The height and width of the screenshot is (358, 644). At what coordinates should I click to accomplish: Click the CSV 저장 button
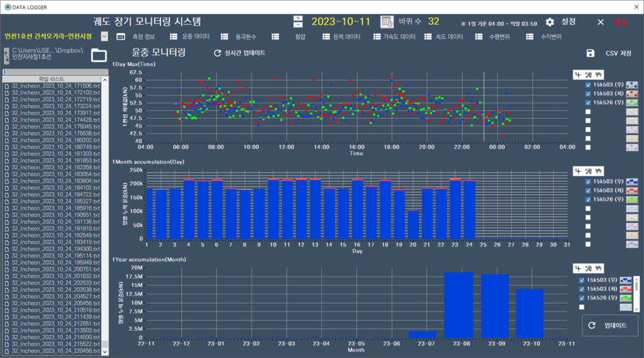pyautogui.click(x=619, y=54)
